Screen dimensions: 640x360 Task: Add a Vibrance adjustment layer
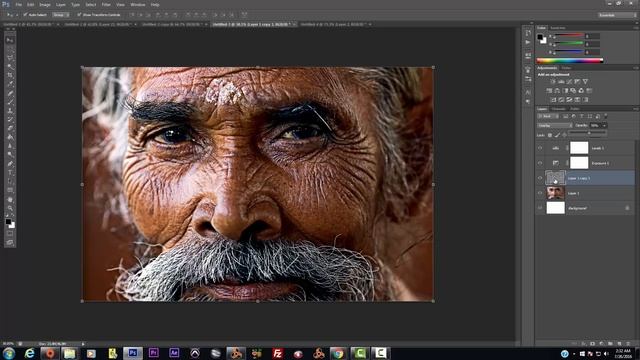coord(585,82)
